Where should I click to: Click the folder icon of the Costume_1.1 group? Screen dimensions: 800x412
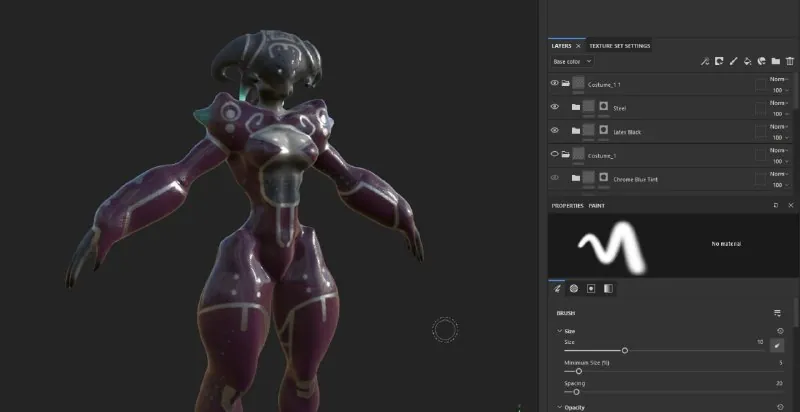[566, 83]
